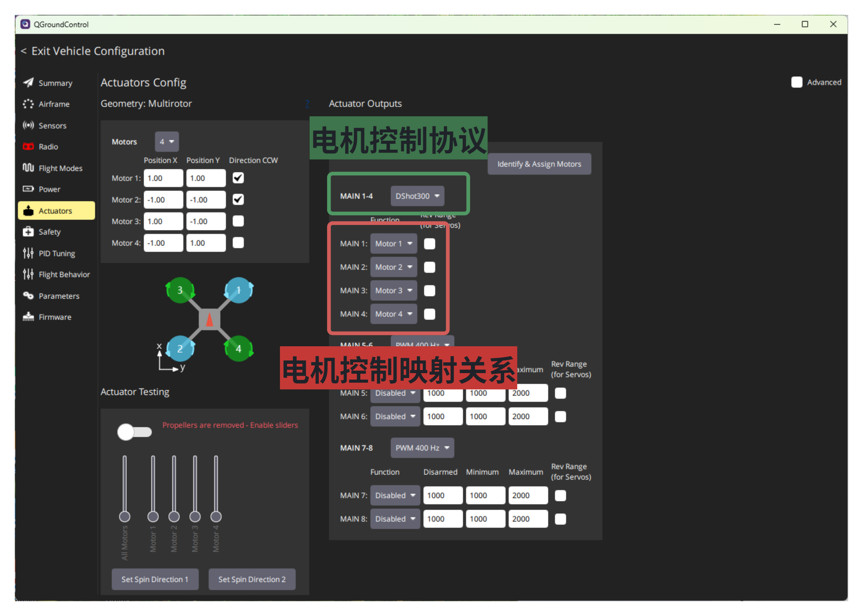Open Sensors via its signal icon
This screenshot has width=863, height=616.
pos(28,125)
